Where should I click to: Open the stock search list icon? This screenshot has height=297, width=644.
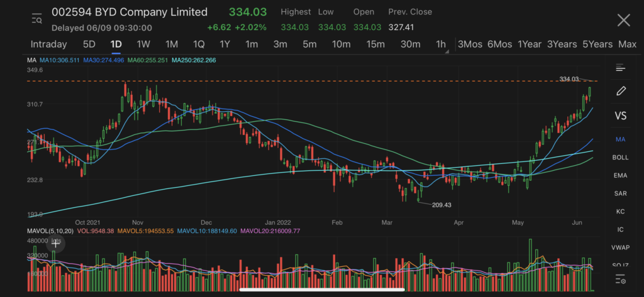[x=36, y=19]
